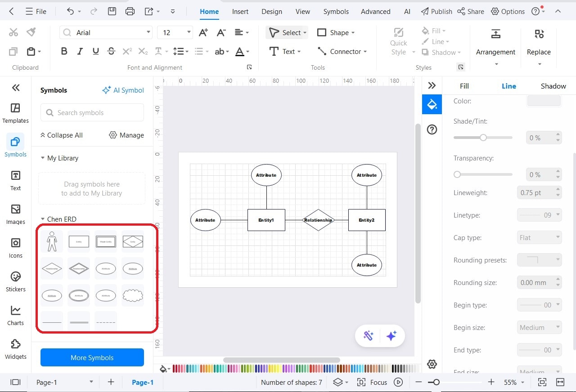576x392 pixels.
Task: Open the font size dropdown
Action: coord(189,32)
